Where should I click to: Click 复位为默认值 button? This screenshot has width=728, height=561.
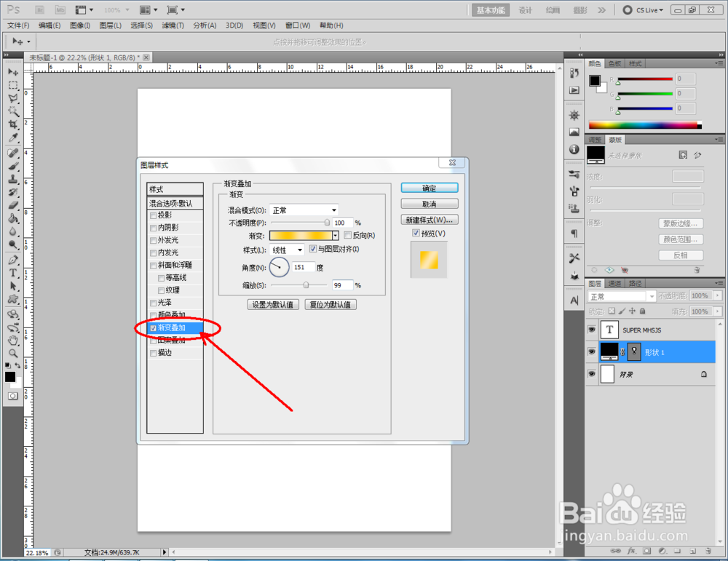pos(331,304)
